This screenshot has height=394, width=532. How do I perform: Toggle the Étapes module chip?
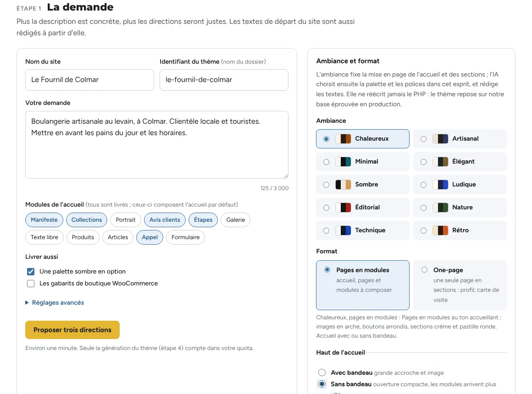tap(203, 220)
